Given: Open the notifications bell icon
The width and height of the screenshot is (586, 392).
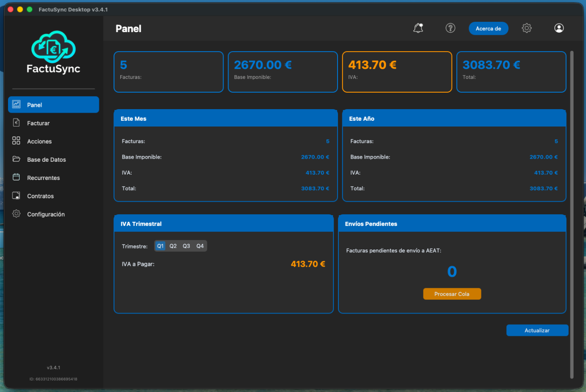Looking at the screenshot, I should tap(418, 28).
